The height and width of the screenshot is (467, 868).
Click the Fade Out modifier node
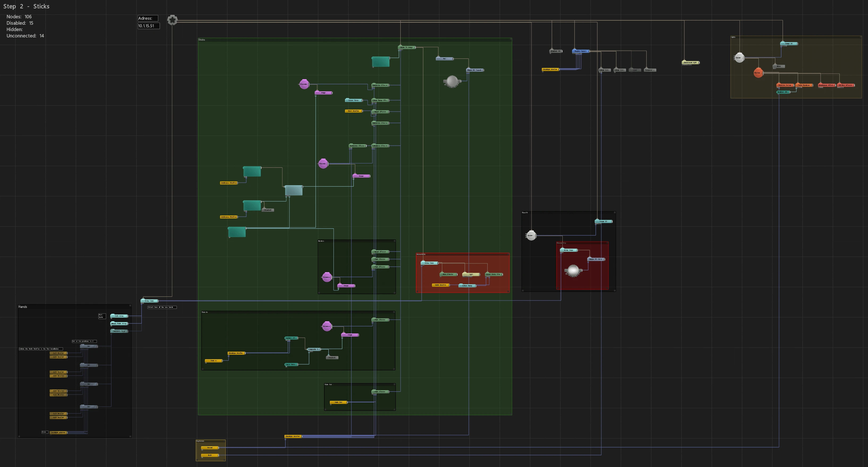[x=338, y=402]
